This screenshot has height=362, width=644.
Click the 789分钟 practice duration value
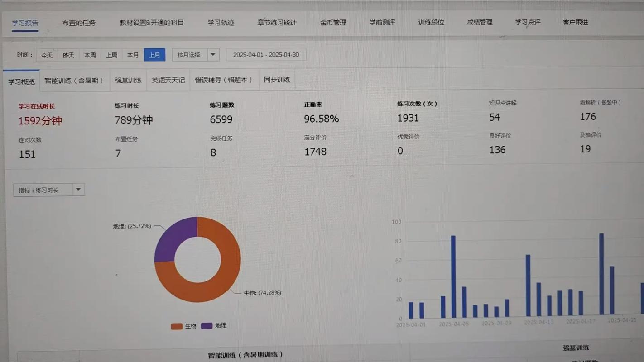coord(134,120)
